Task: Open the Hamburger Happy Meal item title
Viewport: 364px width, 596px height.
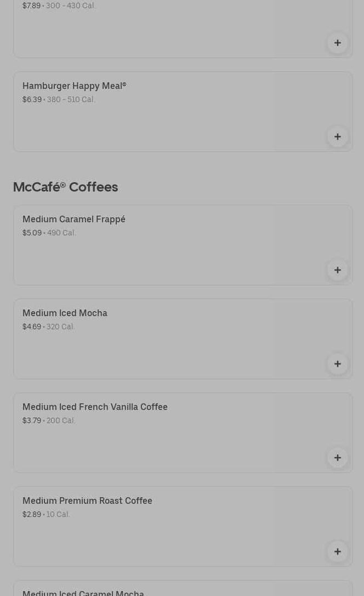Action: pyautogui.click(x=75, y=86)
